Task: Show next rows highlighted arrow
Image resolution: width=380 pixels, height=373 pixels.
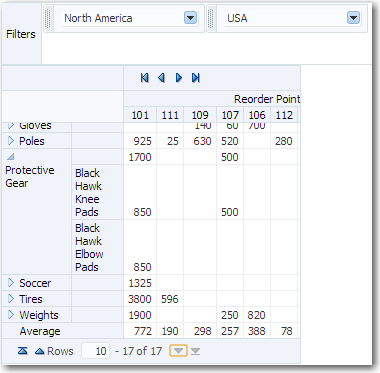Action: pyautogui.click(x=179, y=351)
